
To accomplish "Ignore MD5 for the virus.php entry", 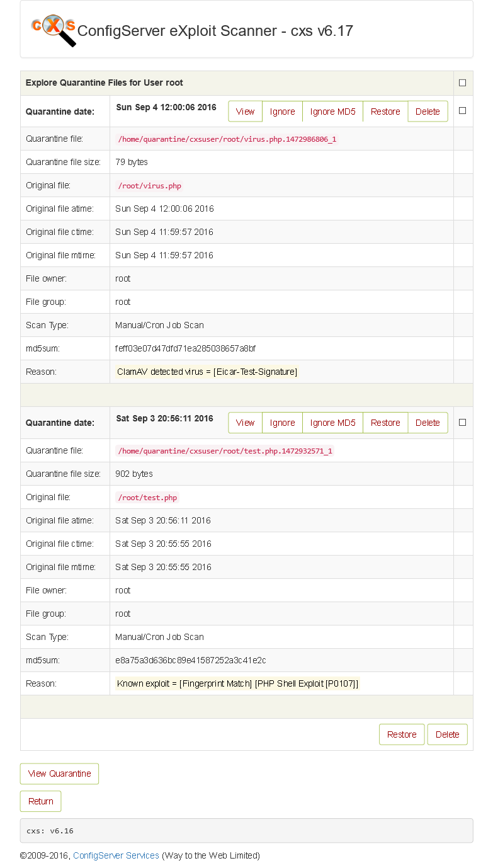I will pyautogui.click(x=332, y=111).
